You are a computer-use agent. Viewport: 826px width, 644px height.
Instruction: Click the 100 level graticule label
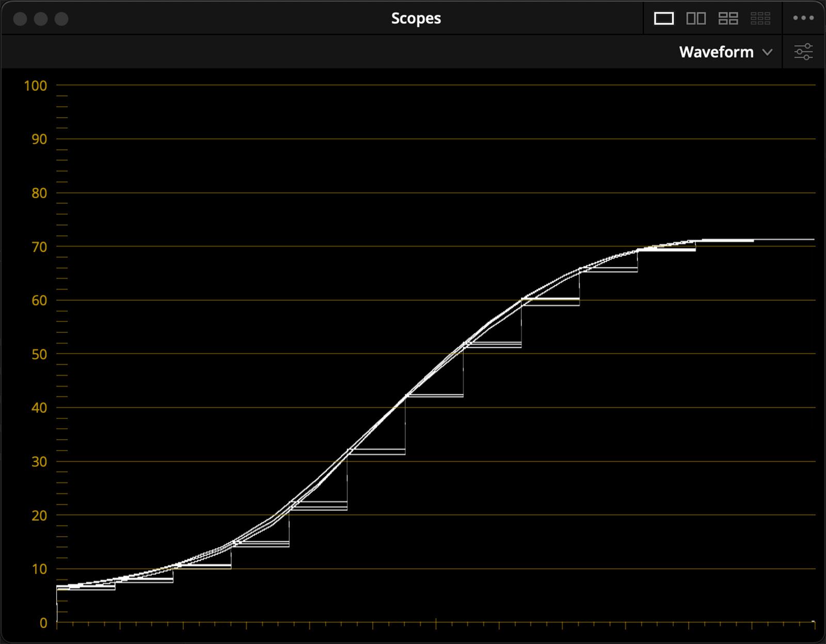35,86
